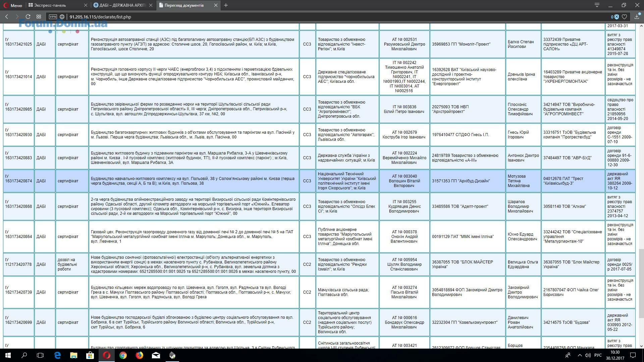Open the Opera Меню button
Viewport: 644px width, 362px height.
click(x=13, y=5)
